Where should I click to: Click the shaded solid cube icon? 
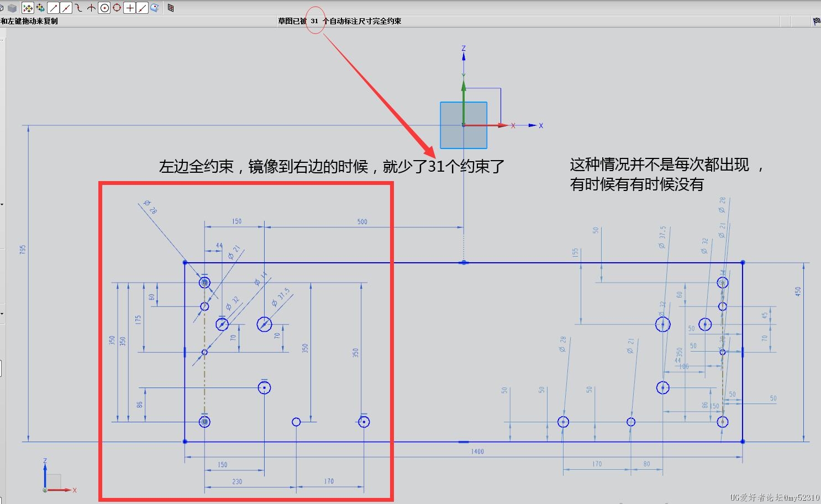point(12,8)
